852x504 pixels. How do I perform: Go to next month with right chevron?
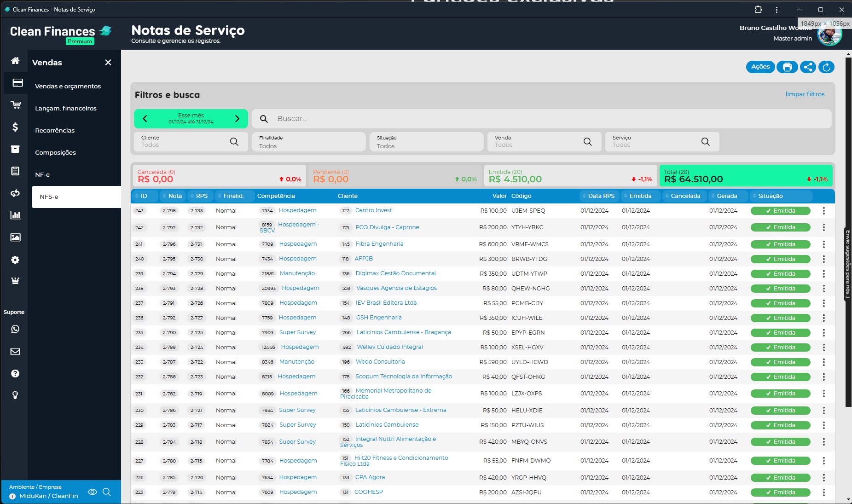tap(238, 119)
